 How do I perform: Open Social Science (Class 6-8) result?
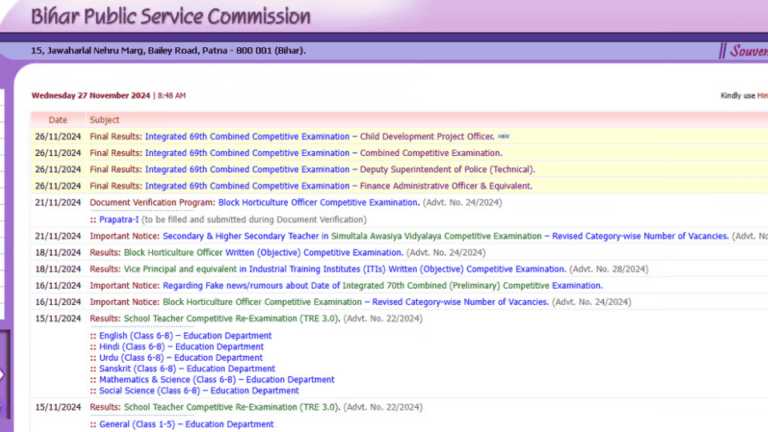point(199,391)
